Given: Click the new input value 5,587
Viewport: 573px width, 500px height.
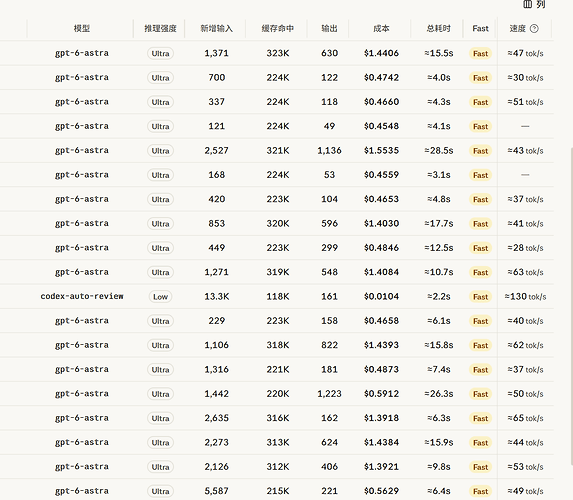Looking at the screenshot, I should 216,491.
